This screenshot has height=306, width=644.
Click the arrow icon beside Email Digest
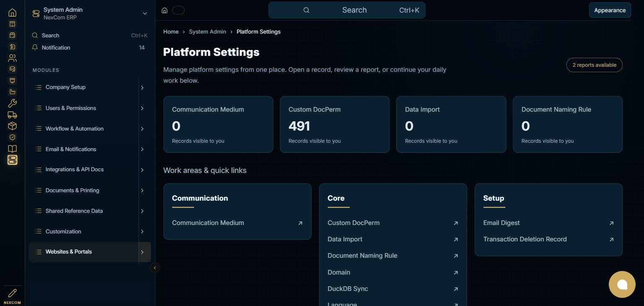click(x=611, y=223)
